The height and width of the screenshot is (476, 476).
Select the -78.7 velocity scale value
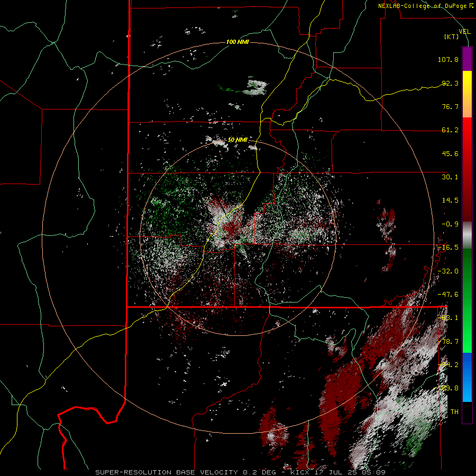coord(448,342)
